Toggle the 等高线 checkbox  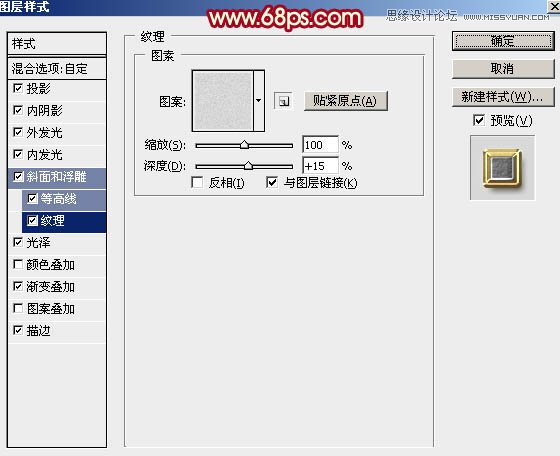(x=32, y=199)
